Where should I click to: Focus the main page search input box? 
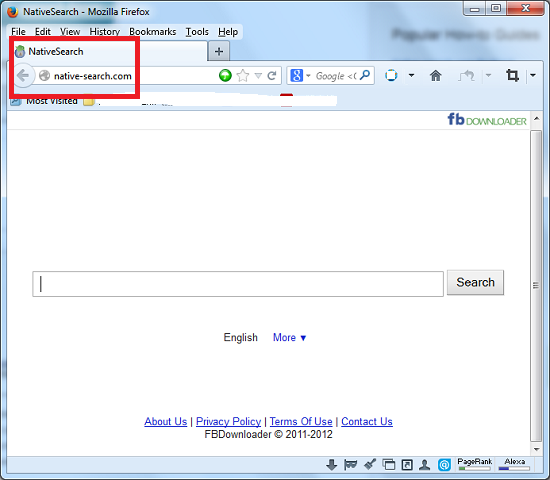(238, 284)
